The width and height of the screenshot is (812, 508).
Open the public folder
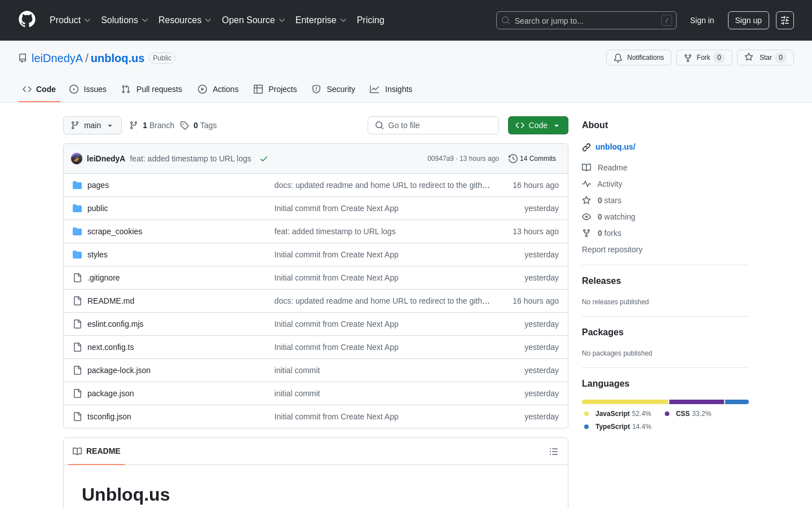98,208
